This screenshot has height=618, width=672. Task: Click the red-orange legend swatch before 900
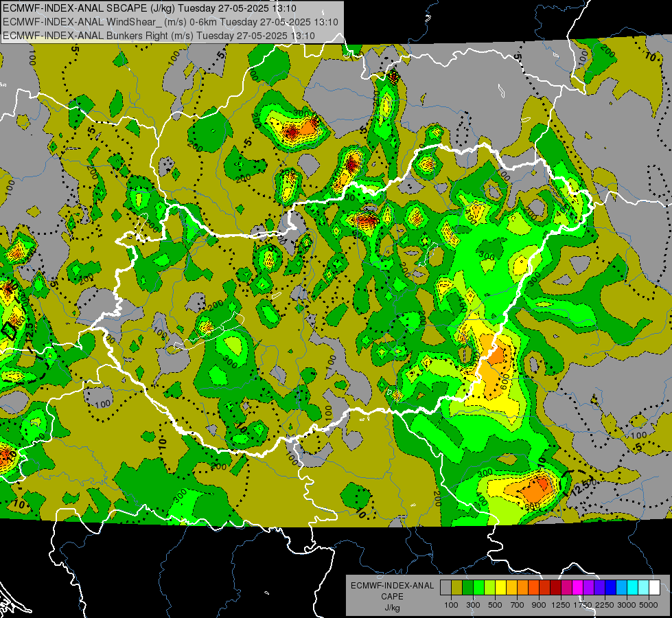tap(533, 588)
